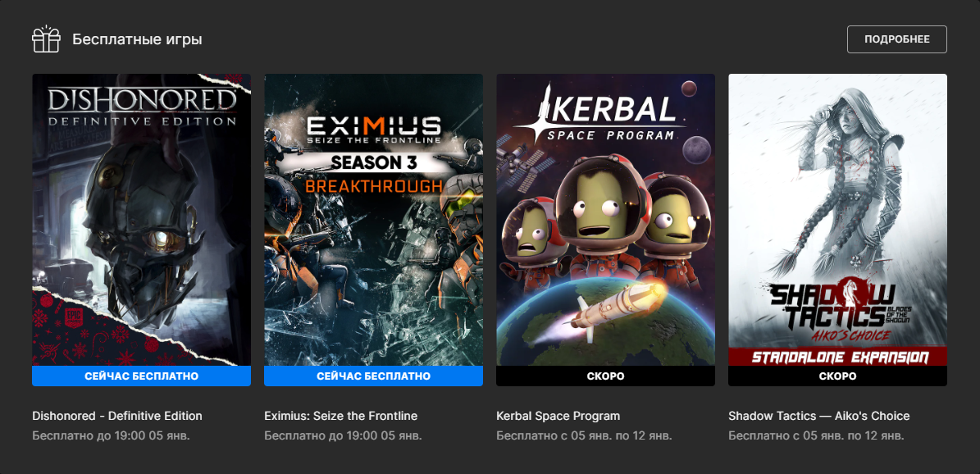This screenshot has height=474, width=980.
Task: Open the Подробнее button
Action: pyautogui.click(x=897, y=39)
